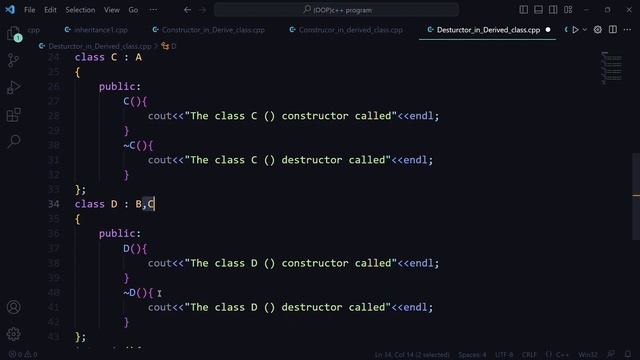This screenshot has height=360, width=640.
Task: Go forward using the right arrow
Action: click(x=202, y=10)
